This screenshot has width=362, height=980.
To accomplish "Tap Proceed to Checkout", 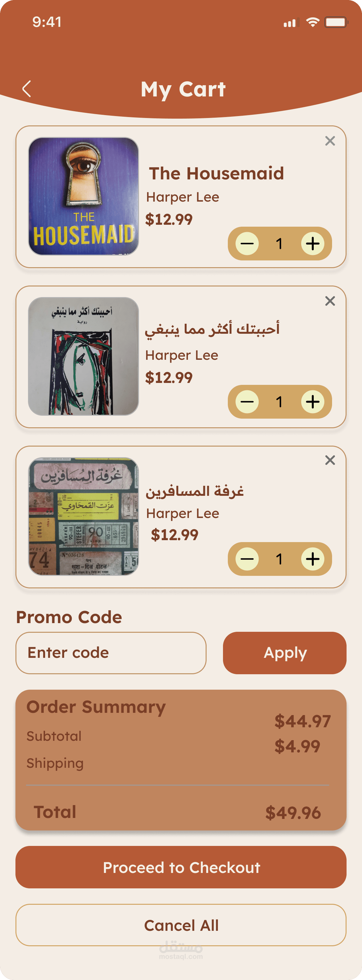I will 181,867.
